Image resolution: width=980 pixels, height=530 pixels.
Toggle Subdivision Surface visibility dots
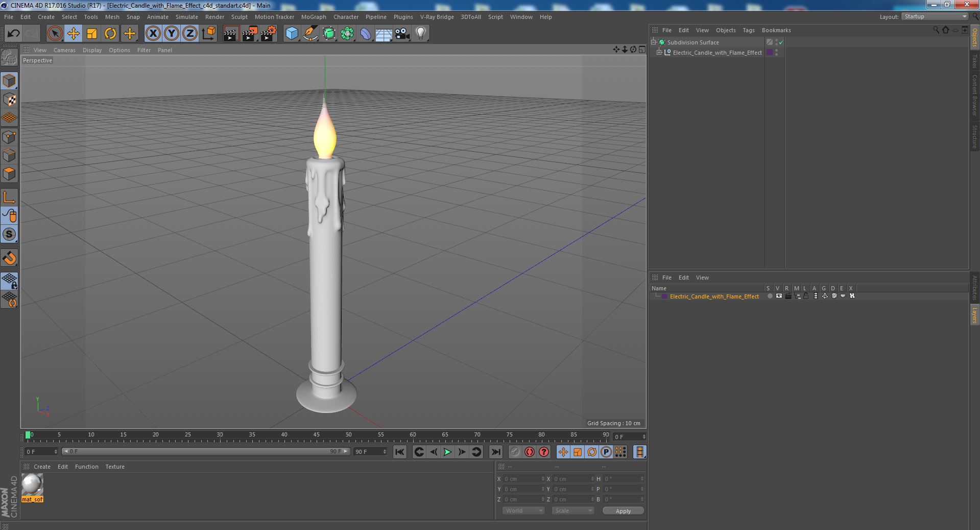point(776,42)
